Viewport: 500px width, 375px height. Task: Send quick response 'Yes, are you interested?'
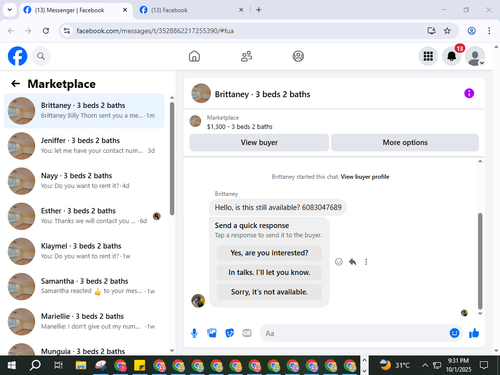click(269, 253)
